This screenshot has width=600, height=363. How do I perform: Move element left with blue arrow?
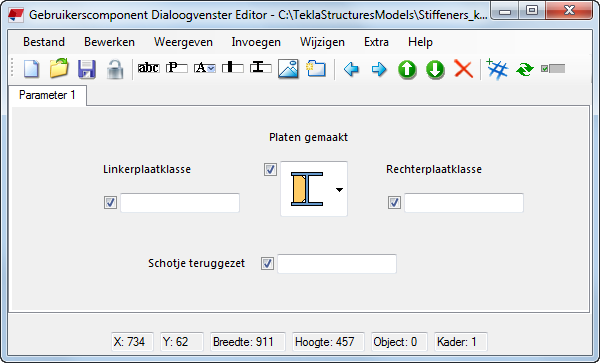click(351, 69)
